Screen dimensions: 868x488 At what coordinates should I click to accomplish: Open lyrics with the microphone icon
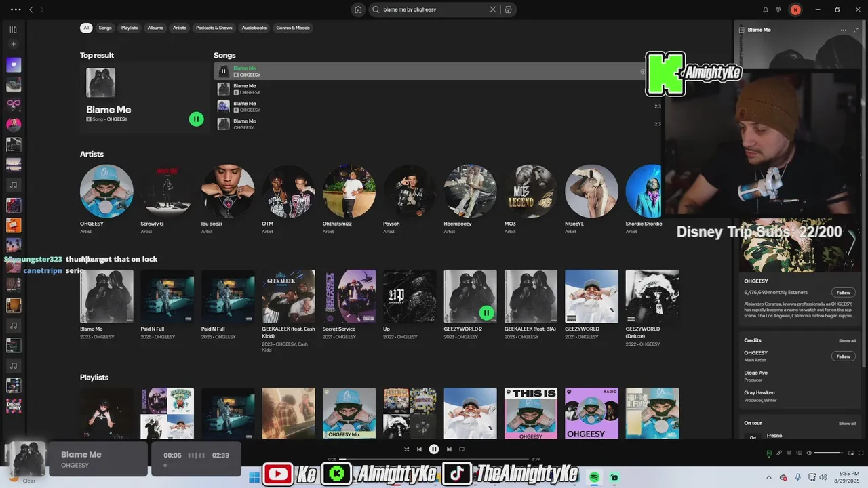click(779, 453)
